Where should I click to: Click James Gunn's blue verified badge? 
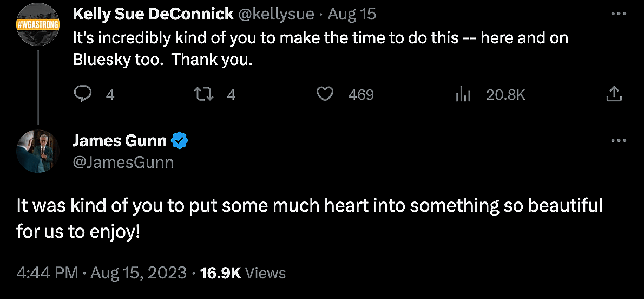(180, 141)
